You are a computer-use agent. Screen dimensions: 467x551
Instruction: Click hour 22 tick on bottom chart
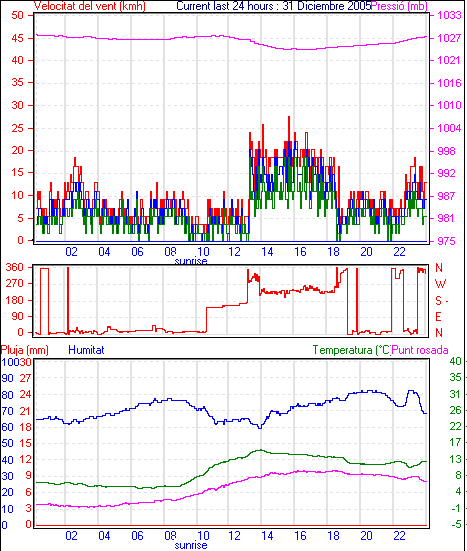(x=399, y=536)
